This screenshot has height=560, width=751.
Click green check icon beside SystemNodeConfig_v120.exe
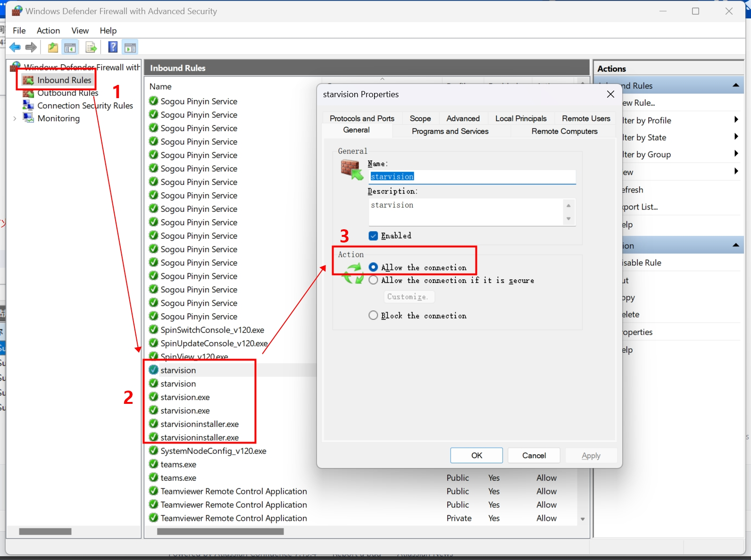[x=153, y=451]
